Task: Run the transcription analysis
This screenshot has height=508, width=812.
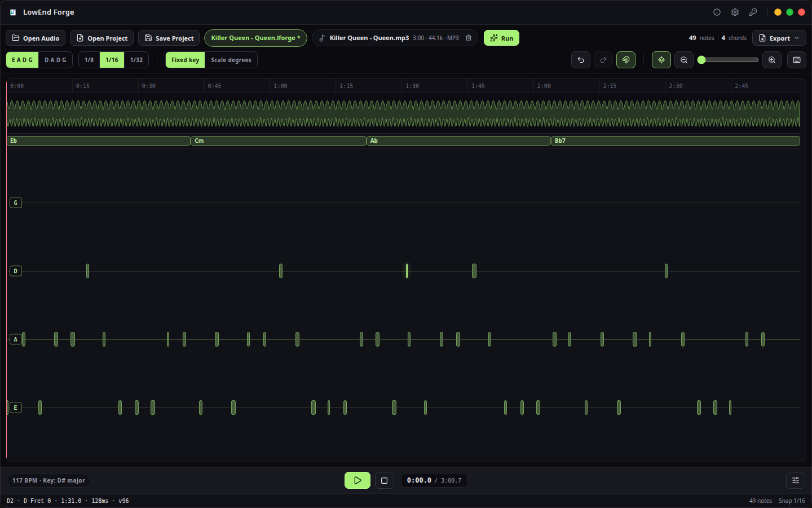Action: pyautogui.click(x=501, y=38)
